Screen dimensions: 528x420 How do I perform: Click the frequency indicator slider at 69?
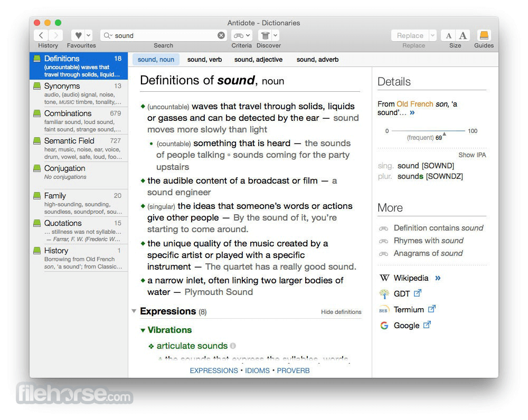tap(444, 134)
